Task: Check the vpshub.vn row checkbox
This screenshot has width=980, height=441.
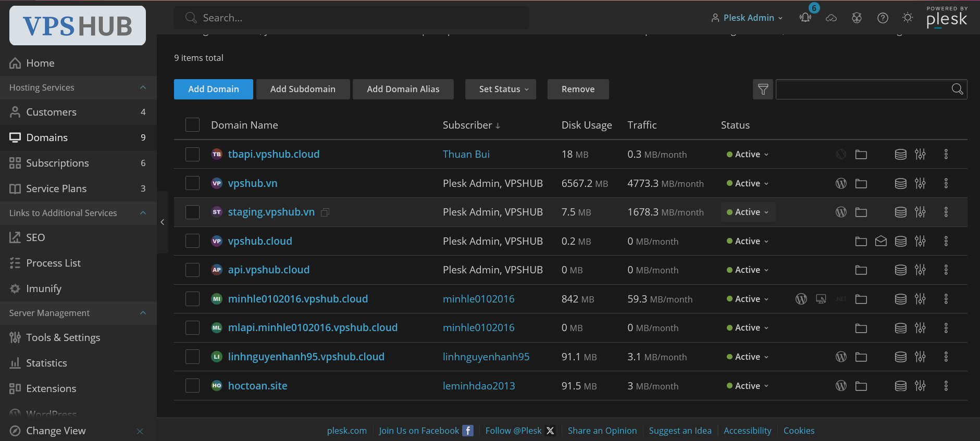Action: coord(193,183)
